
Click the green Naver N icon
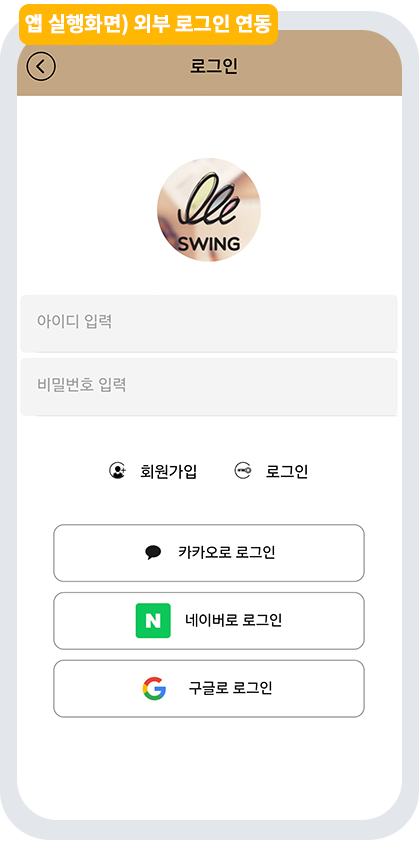coord(153,621)
